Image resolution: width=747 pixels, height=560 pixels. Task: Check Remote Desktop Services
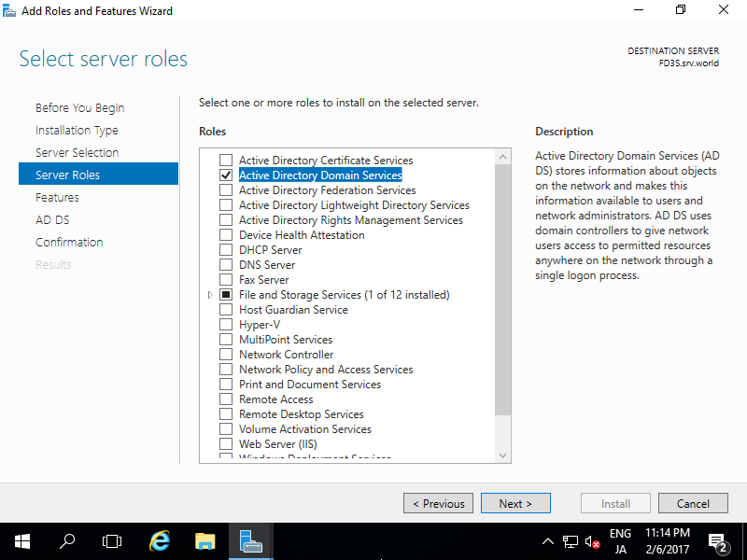click(226, 413)
